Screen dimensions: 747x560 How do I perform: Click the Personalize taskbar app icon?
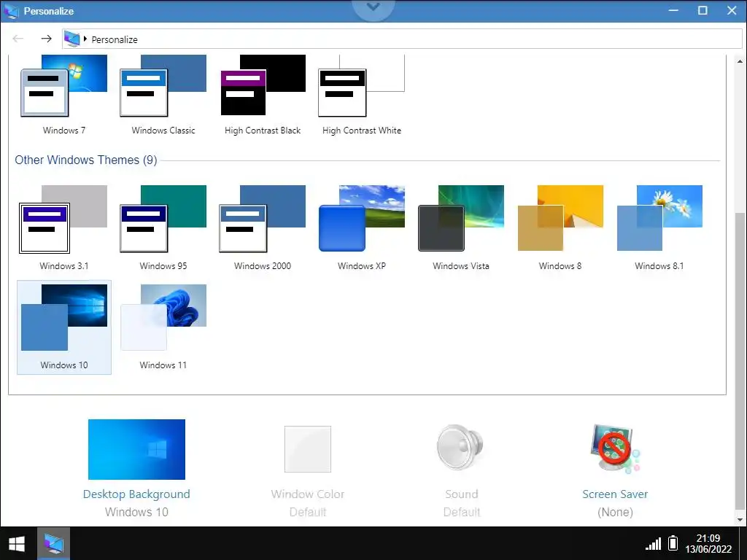53,544
